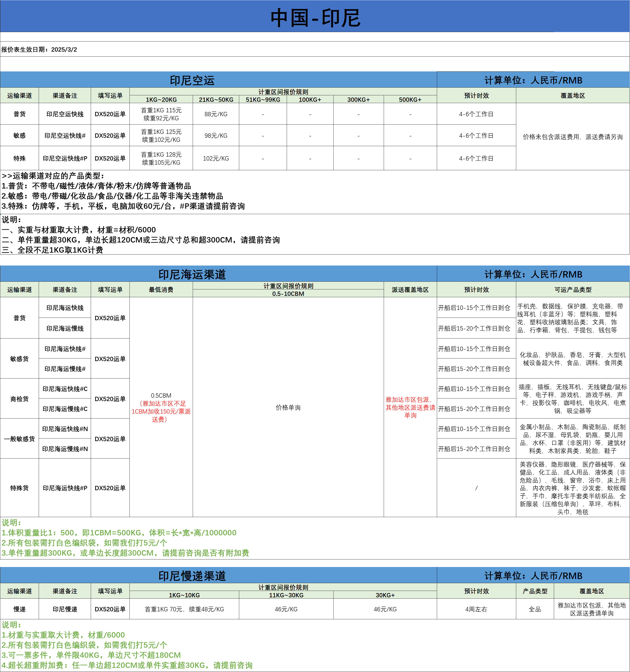630x672 pixels.
Task: Select the 30KG+ column header
Action: point(385,595)
